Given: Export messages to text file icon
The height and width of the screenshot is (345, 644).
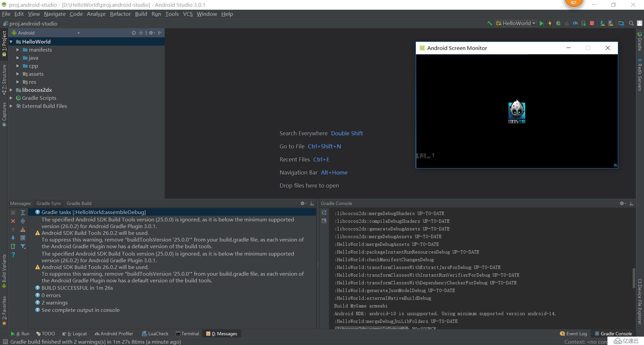Looking at the screenshot, I should [x=13, y=246].
